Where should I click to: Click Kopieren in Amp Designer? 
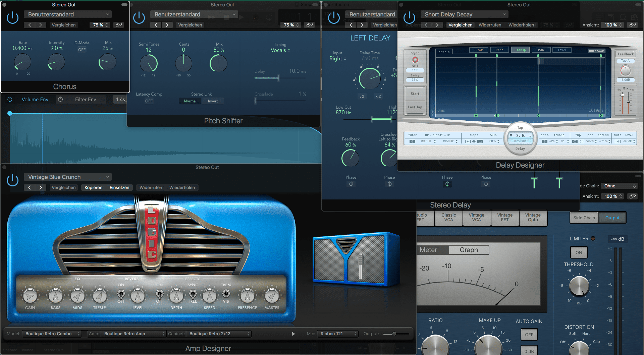(x=93, y=187)
